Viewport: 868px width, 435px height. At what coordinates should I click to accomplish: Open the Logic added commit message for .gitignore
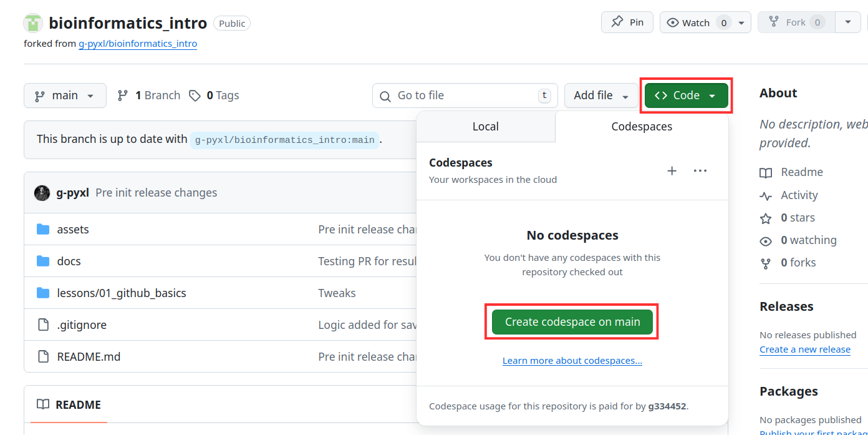tap(367, 325)
